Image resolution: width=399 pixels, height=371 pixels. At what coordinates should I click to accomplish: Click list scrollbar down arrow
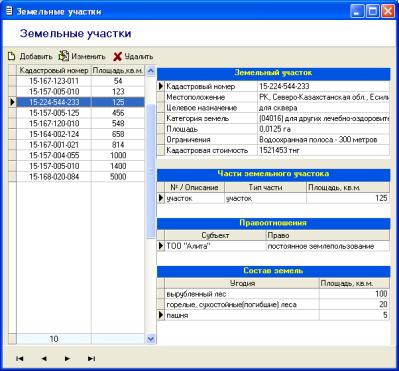[151, 339]
